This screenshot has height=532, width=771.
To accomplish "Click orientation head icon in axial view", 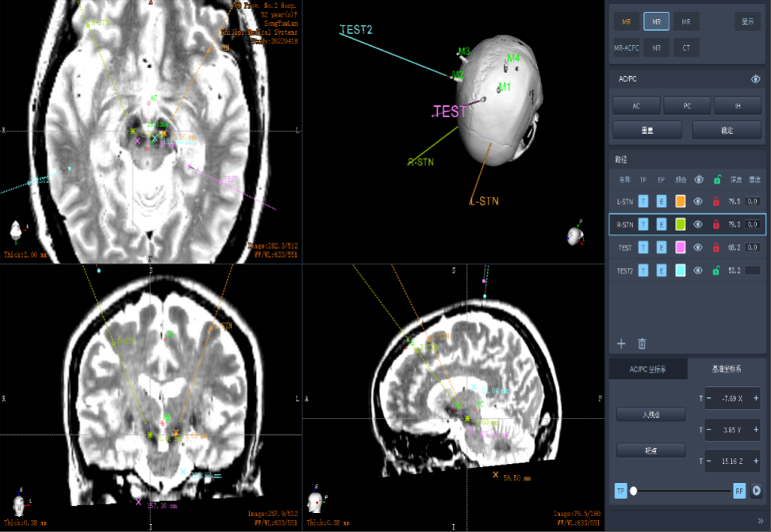I will (x=16, y=232).
